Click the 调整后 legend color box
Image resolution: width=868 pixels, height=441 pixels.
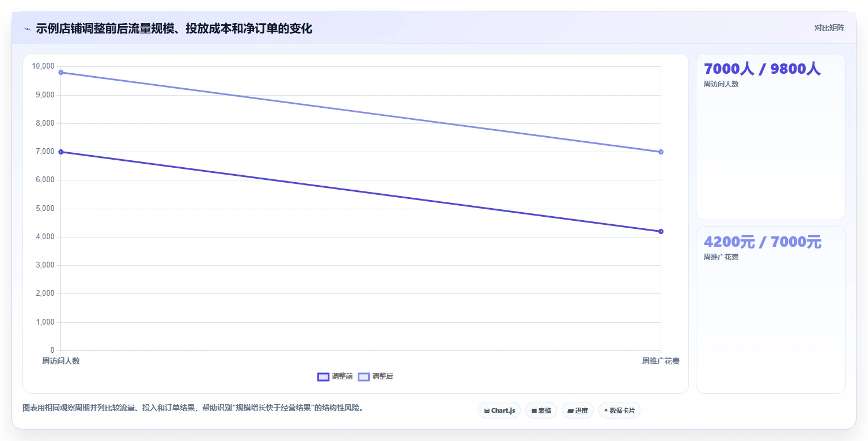point(363,377)
